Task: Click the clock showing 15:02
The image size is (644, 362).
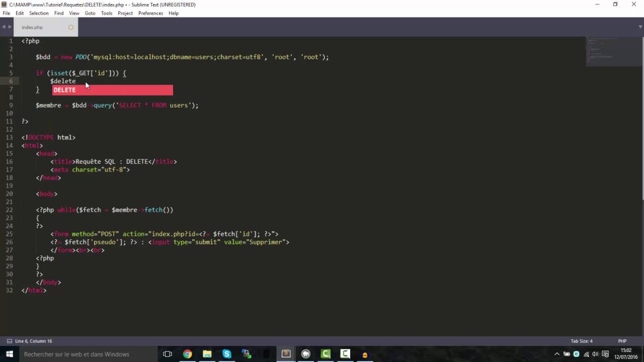Action: 625,353
